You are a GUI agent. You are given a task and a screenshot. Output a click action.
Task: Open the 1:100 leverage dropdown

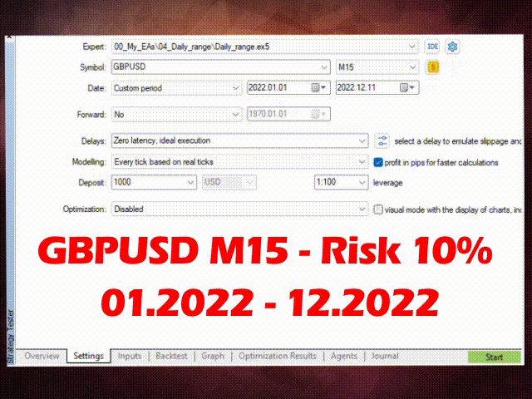coord(362,182)
